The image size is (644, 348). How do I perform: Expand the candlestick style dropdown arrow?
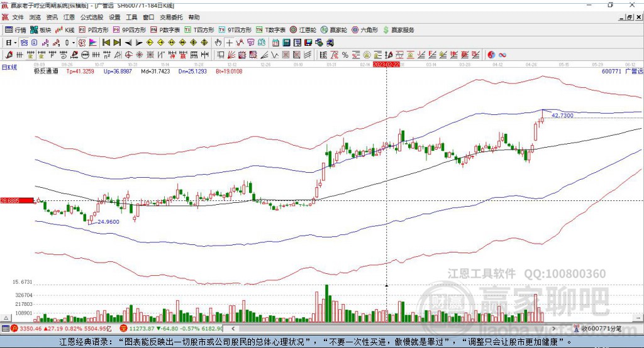(x=74, y=43)
